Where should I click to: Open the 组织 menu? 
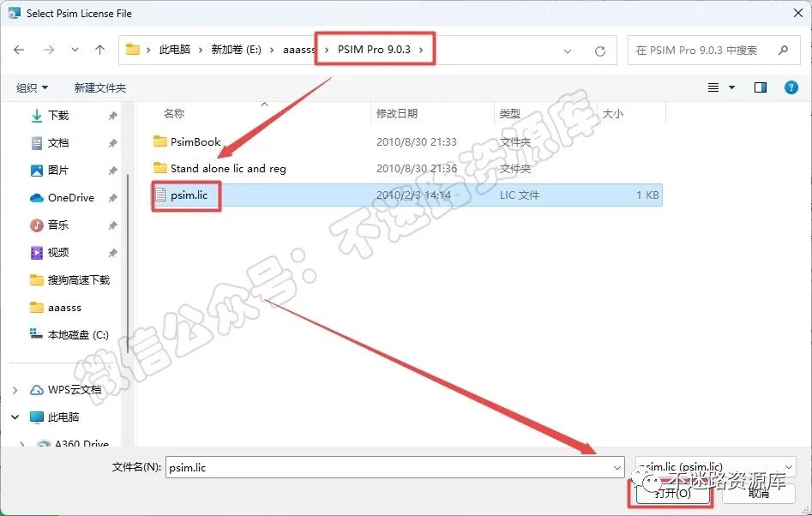32,88
